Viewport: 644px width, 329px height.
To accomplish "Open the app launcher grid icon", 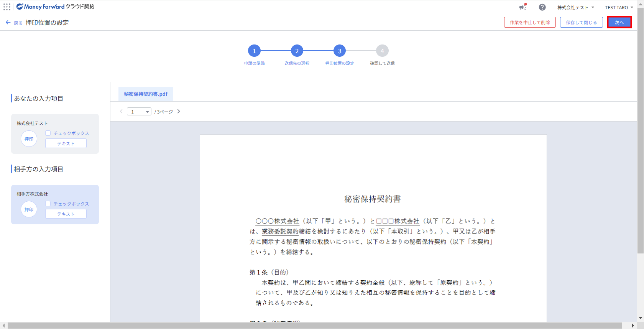I will 7,7.
